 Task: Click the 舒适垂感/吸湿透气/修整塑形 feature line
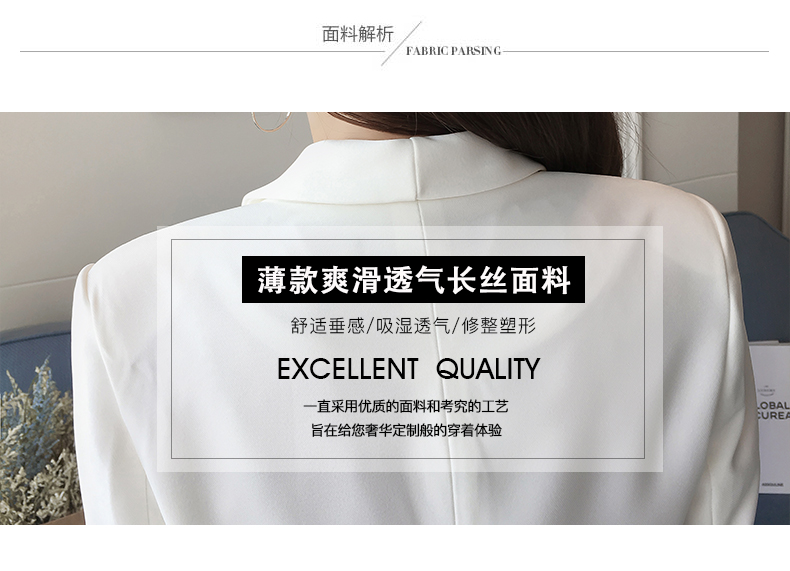(x=413, y=326)
